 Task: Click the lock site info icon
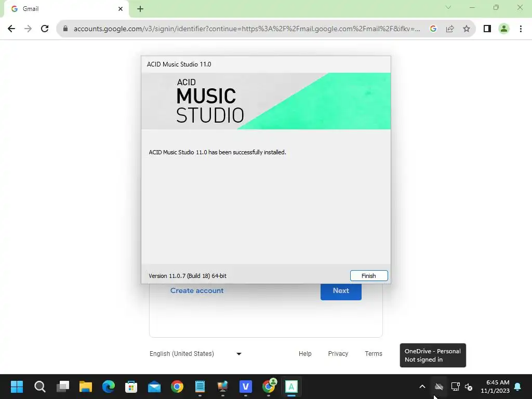pos(65,29)
